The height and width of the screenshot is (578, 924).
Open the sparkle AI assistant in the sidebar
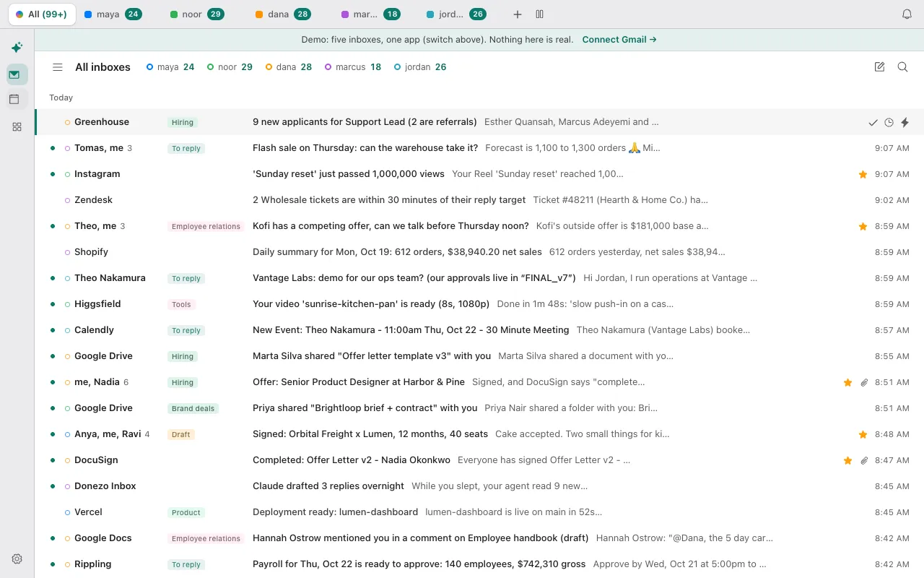tap(17, 48)
